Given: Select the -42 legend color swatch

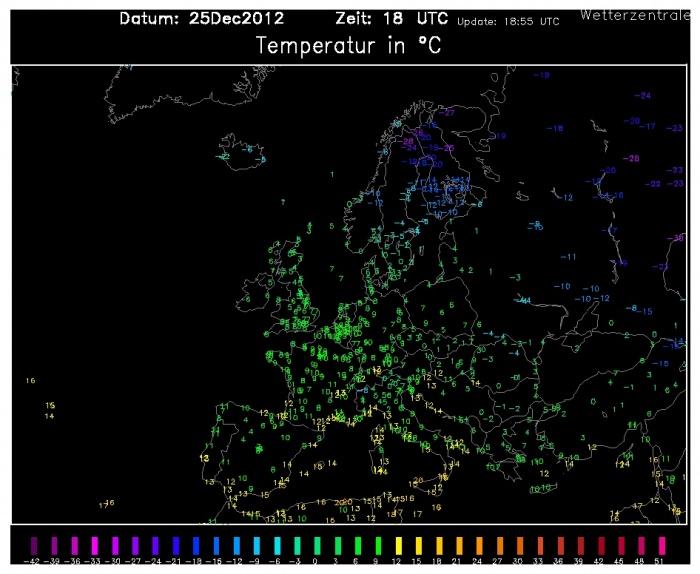Looking at the screenshot, I should [34, 545].
